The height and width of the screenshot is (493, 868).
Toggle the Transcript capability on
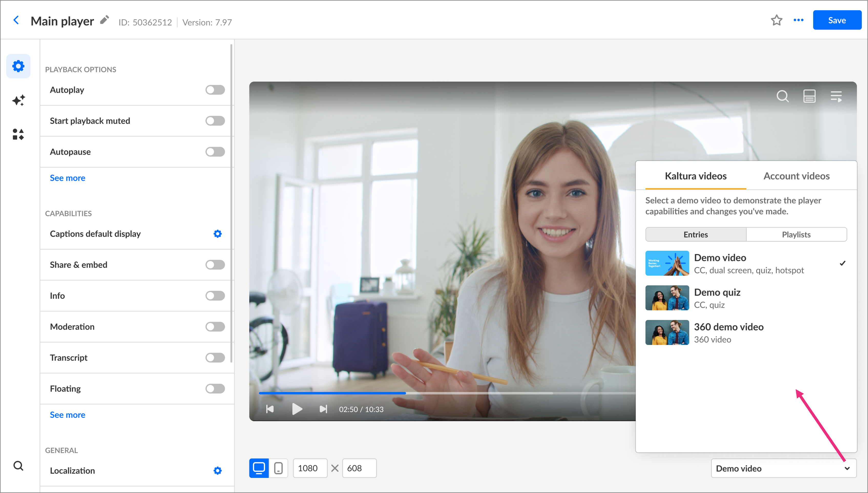pyautogui.click(x=215, y=358)
